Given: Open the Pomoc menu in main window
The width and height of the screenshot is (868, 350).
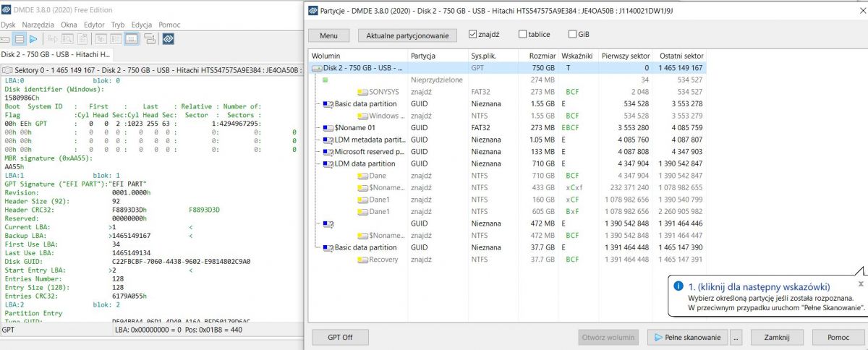Looking at the screenshot, I should tap(169, 25).
